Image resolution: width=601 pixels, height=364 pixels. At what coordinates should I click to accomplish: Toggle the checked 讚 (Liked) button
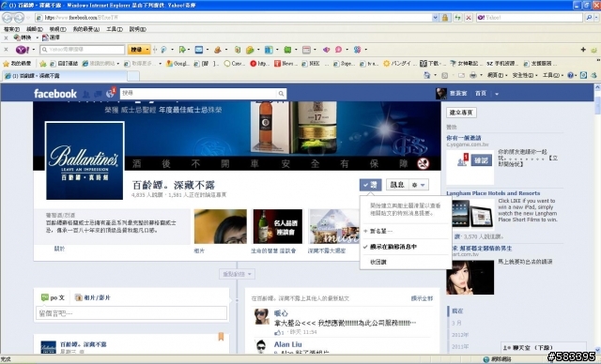(370, 185)
